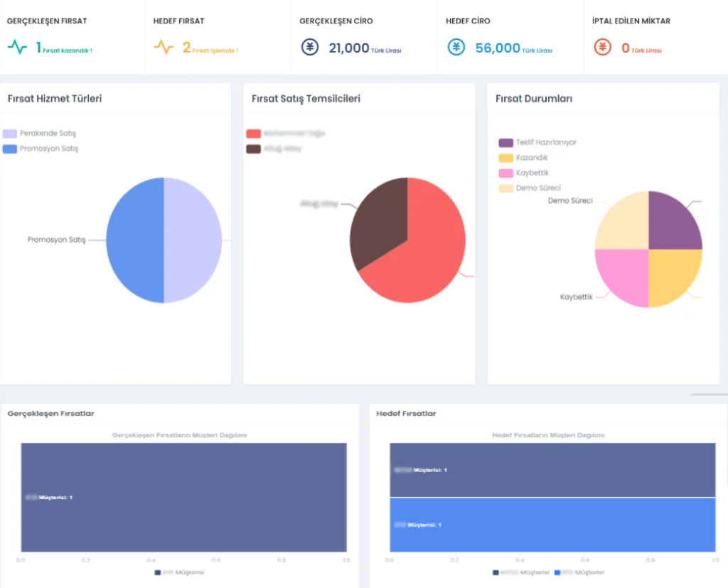Viewport: 728px width, 588px height.
Task: Toggle Kaybettik legend entry
Action: click(523, 173)
